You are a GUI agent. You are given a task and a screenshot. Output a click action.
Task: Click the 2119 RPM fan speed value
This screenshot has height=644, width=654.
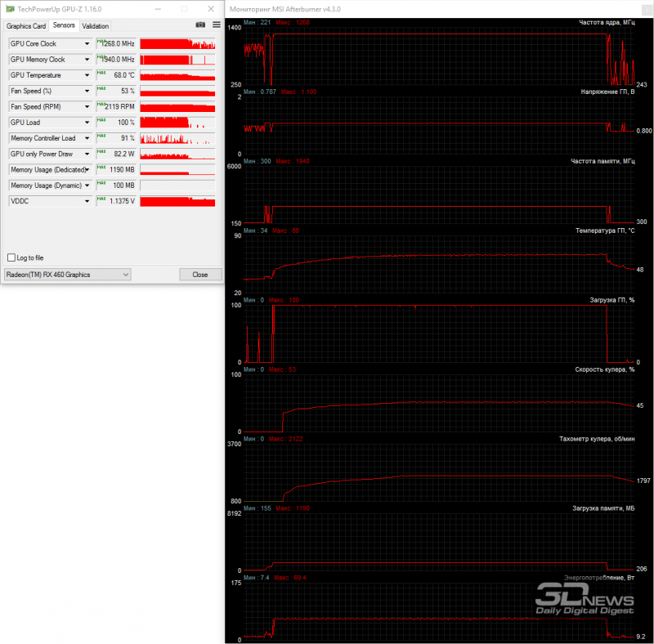click(116, 107)
